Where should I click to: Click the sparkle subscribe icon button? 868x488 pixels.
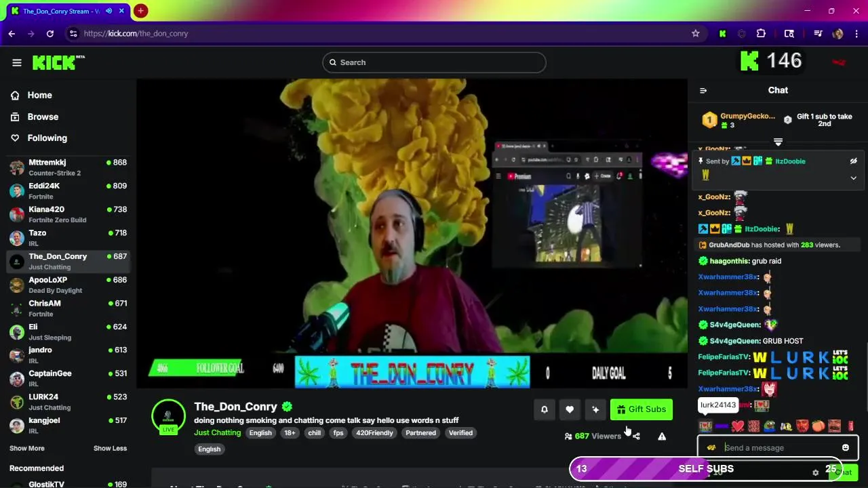coord(595,409)
